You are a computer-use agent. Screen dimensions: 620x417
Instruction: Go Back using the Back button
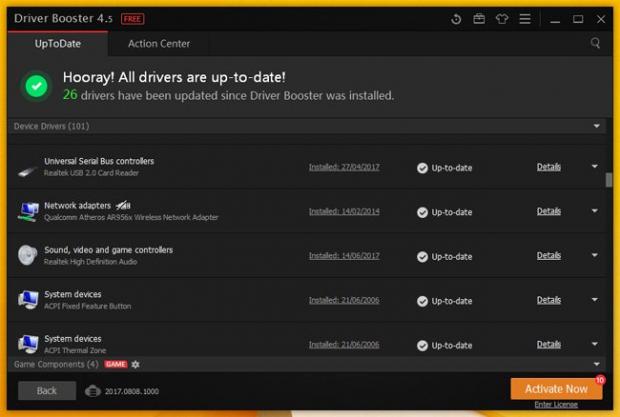[x=47, y=390]
